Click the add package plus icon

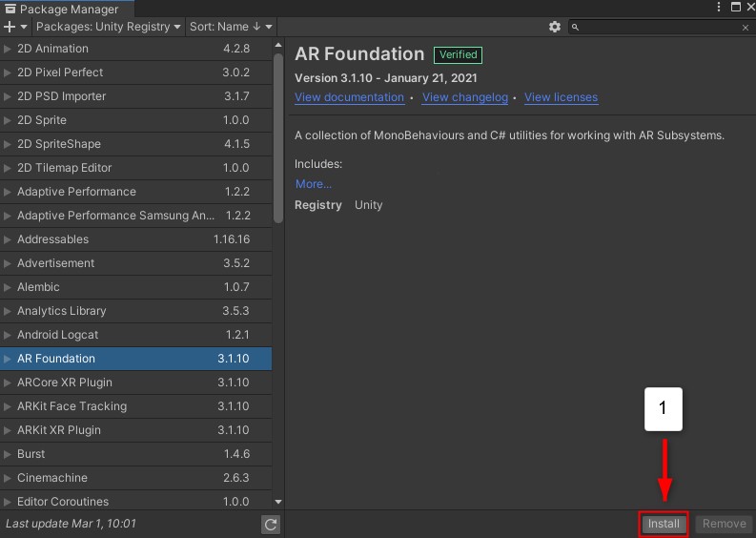(x=10, y=27)
